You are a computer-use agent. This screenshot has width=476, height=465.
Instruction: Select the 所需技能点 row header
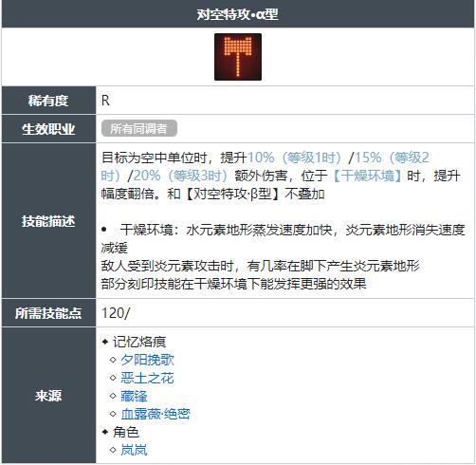pos(48,313)
